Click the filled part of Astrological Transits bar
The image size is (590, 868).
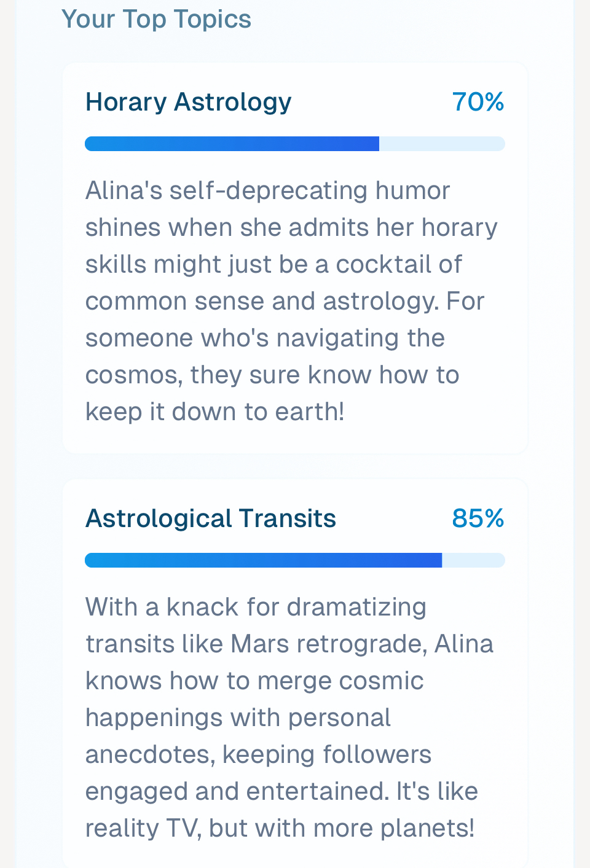pos(263,560)
